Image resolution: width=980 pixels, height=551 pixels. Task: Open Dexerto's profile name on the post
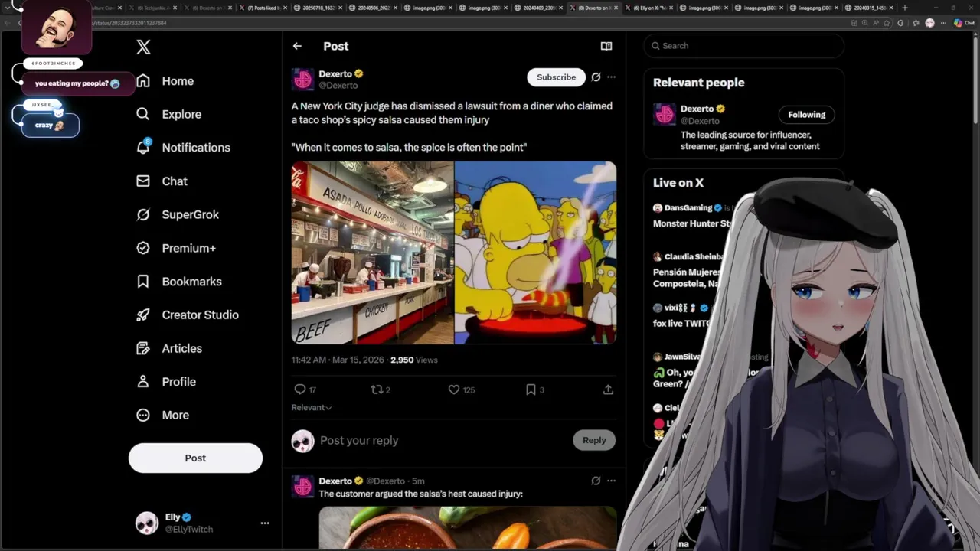335,74
